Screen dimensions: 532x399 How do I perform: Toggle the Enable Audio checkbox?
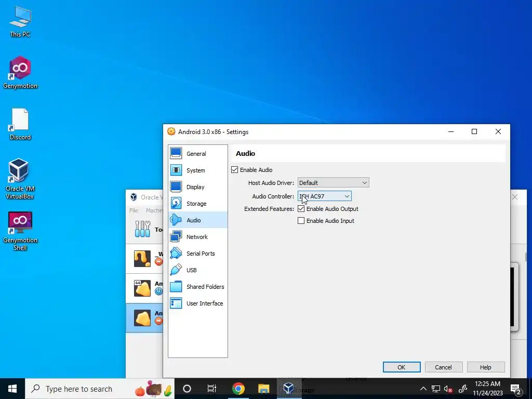(x=234, y=170)
